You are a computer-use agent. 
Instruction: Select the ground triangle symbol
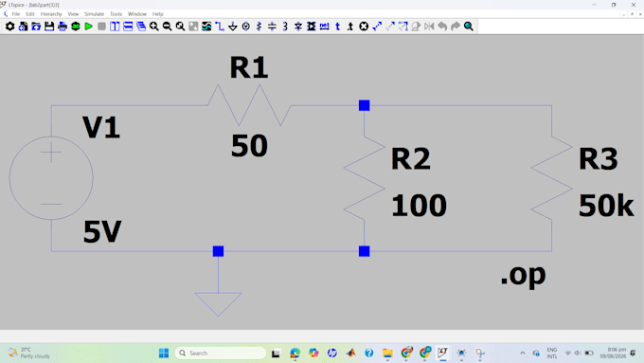(x=218, y=304)
